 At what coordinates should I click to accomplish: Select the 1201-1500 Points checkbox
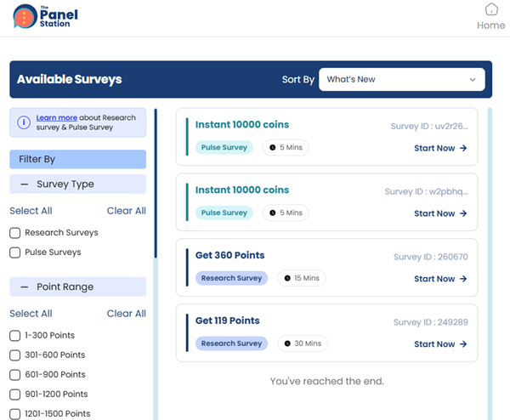15,414
